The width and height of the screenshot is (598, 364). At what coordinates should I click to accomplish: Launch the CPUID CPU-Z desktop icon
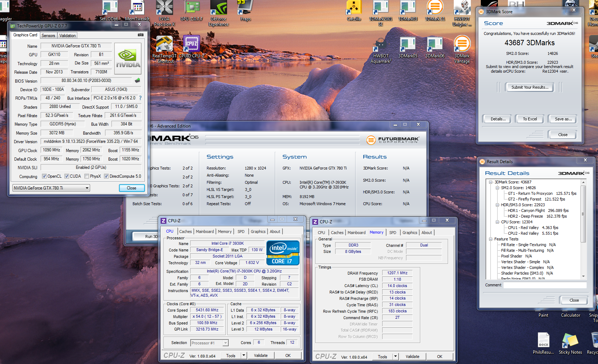192,47
